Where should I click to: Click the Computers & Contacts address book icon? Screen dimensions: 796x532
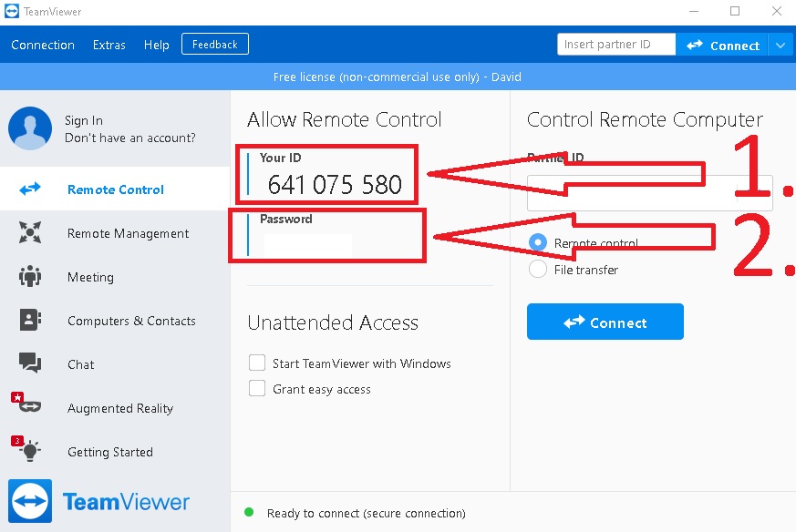click(30, 320)
